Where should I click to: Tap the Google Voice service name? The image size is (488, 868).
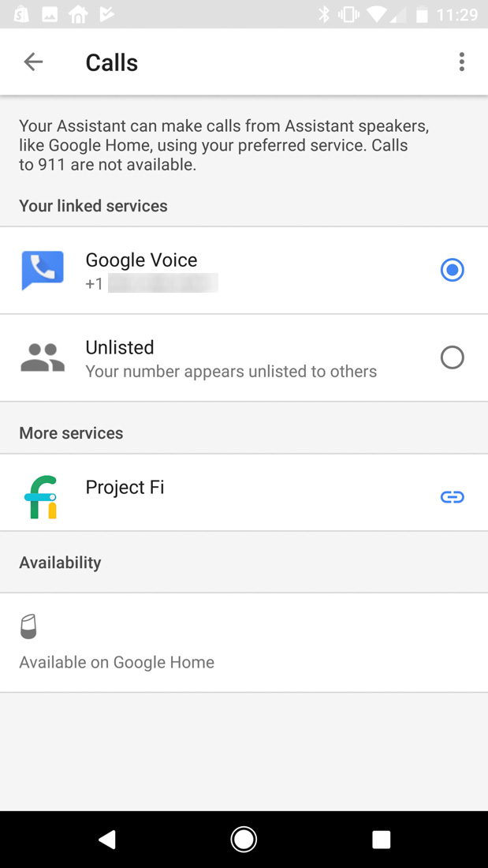coord(141,260)
